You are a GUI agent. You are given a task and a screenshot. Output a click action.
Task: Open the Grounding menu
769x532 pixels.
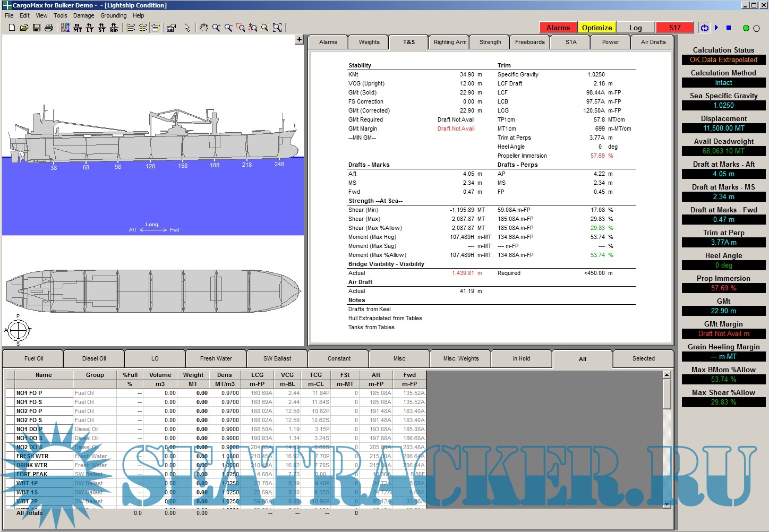[x=114, y=15]
